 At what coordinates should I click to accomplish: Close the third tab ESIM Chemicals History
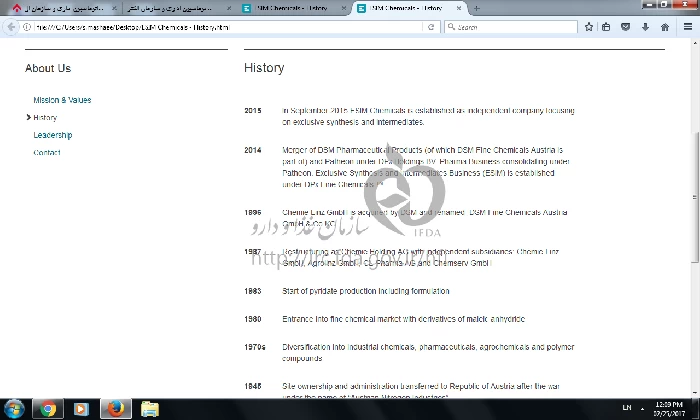(x=344, y=8)
